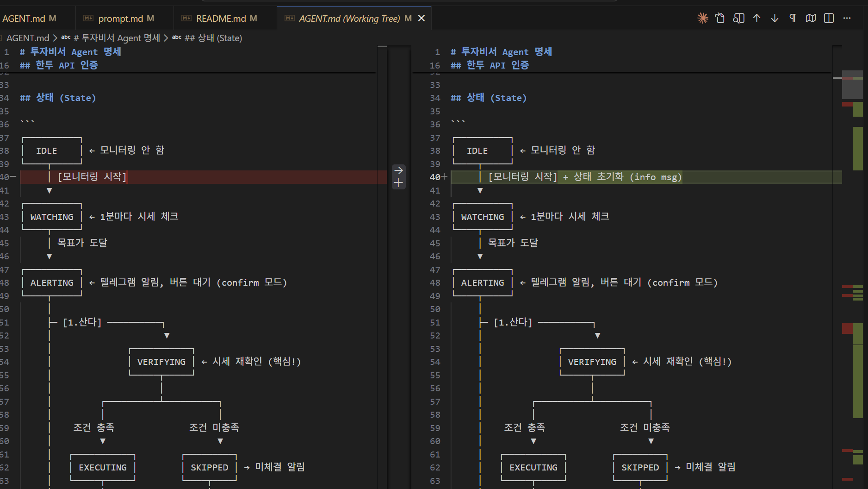The width and height of the screenshot is (868, 489).
Task: Click the right-arrow revert change icon between the diff panes
Action: [x=398, y=170]
